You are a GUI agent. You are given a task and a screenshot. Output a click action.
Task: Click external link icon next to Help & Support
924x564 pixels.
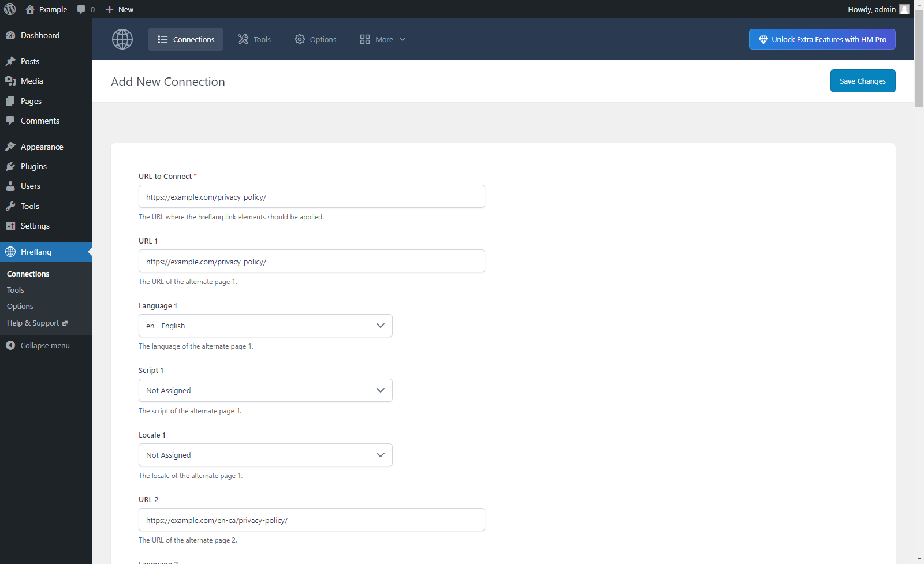pyautogui.click(x=65, y=323)
